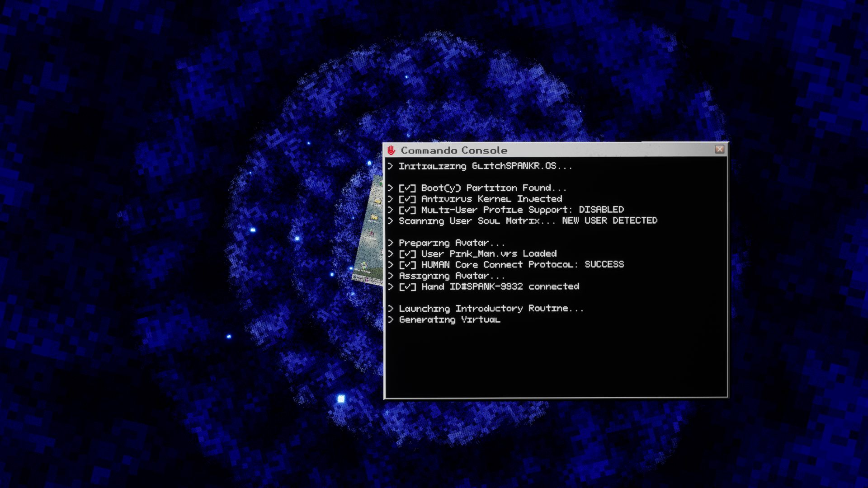Close the Commando Console window
Screen dimensions: 868x488
tap(719, 149)
